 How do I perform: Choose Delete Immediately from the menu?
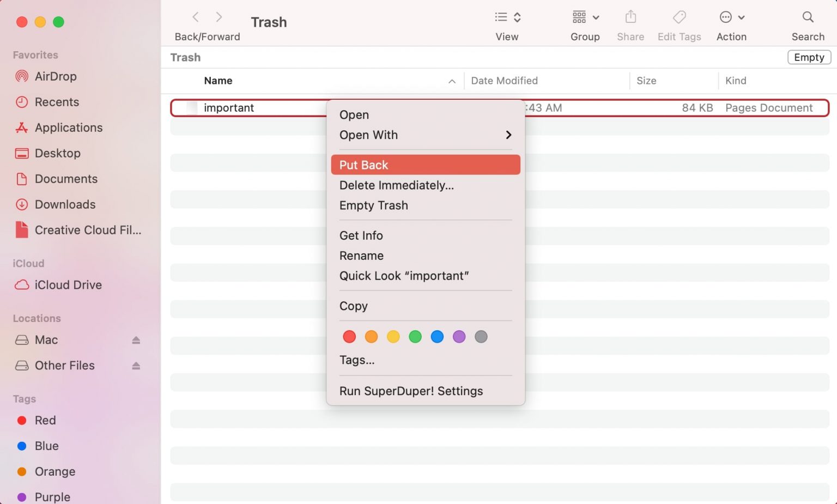(396, 185)
